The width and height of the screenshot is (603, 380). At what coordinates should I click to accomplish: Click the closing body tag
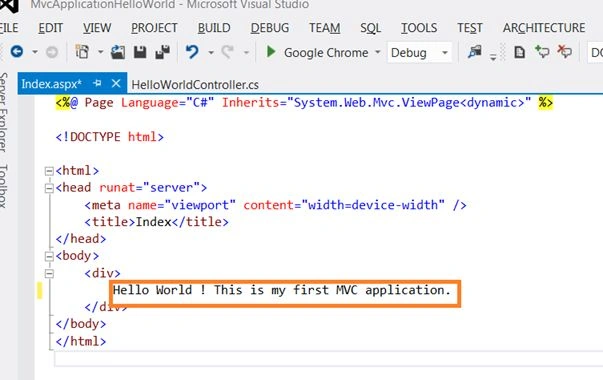81,324
